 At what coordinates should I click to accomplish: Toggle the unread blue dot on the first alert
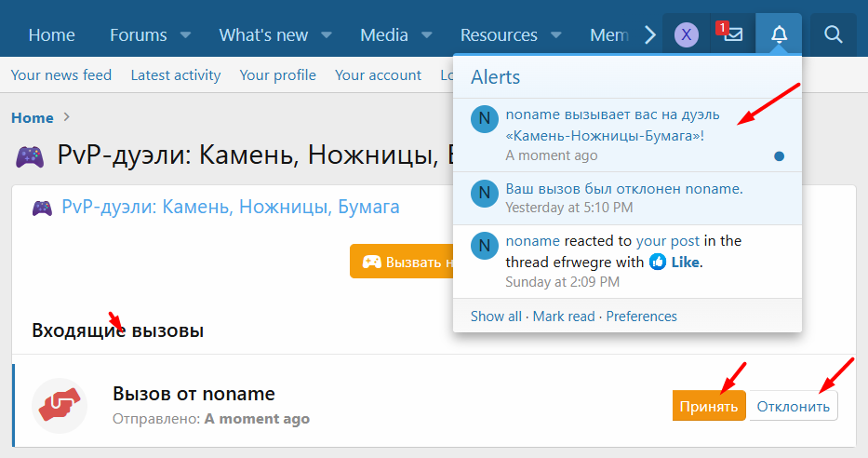[779, 156]
